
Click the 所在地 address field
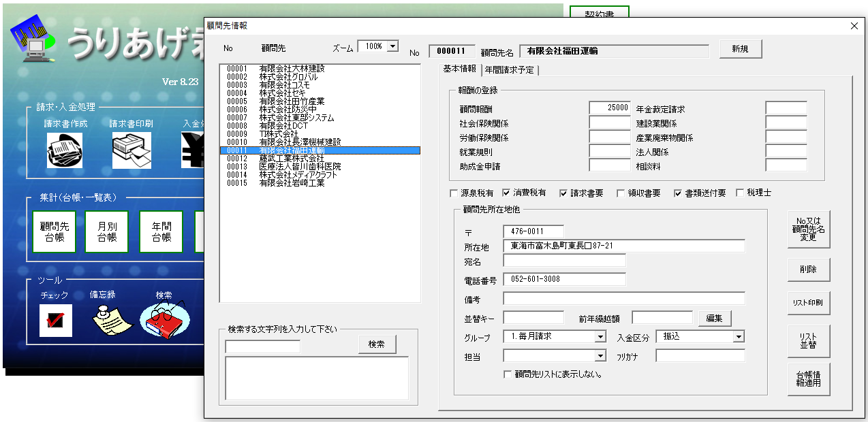(624, 246)
